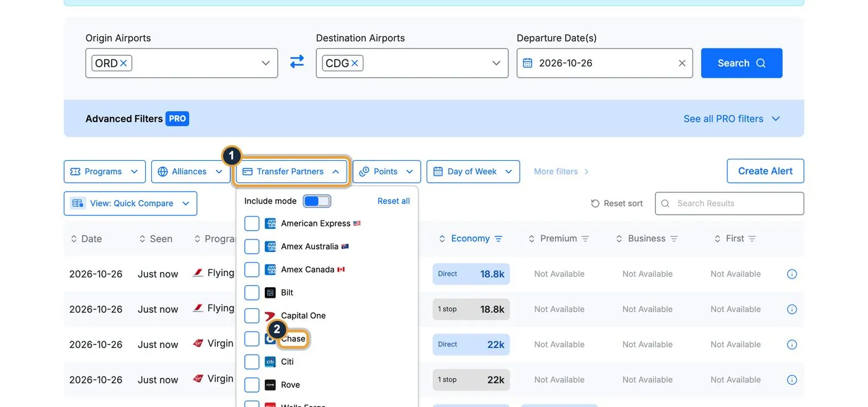Check the Rove checkbox
This screenshot has height=407, width=868.
[252, 385]
